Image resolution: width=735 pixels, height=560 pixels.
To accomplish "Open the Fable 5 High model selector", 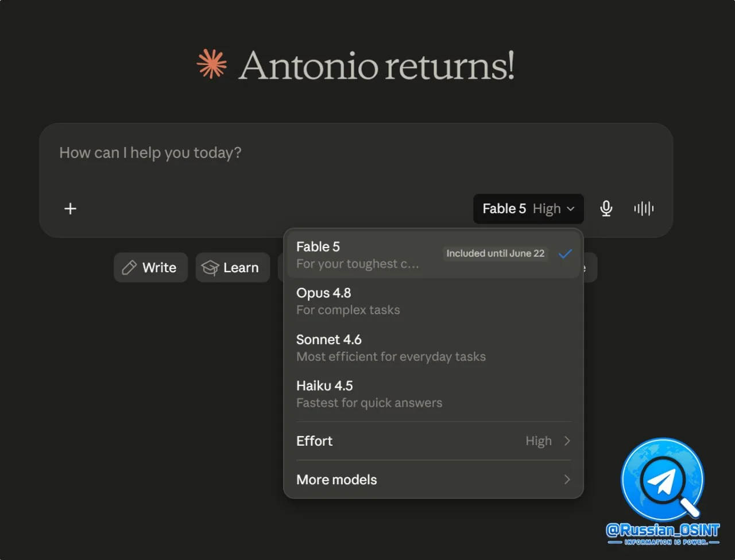I will 528,208.
